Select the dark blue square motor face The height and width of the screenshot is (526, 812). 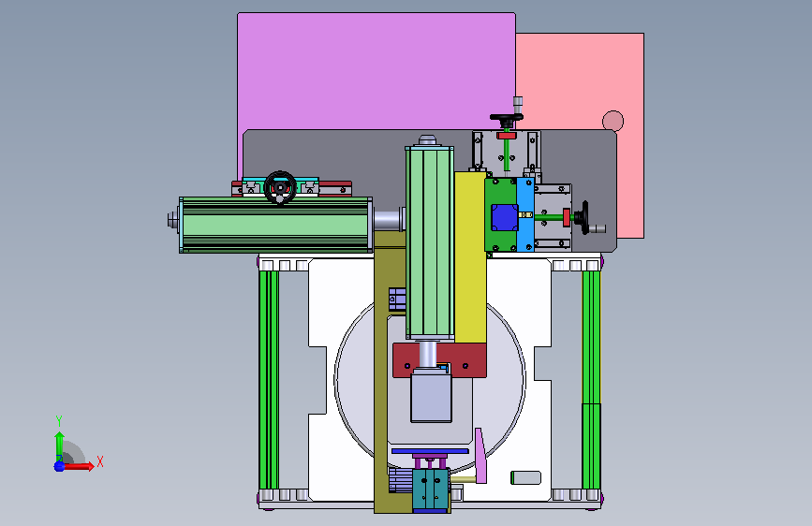(x=505, y=217)
